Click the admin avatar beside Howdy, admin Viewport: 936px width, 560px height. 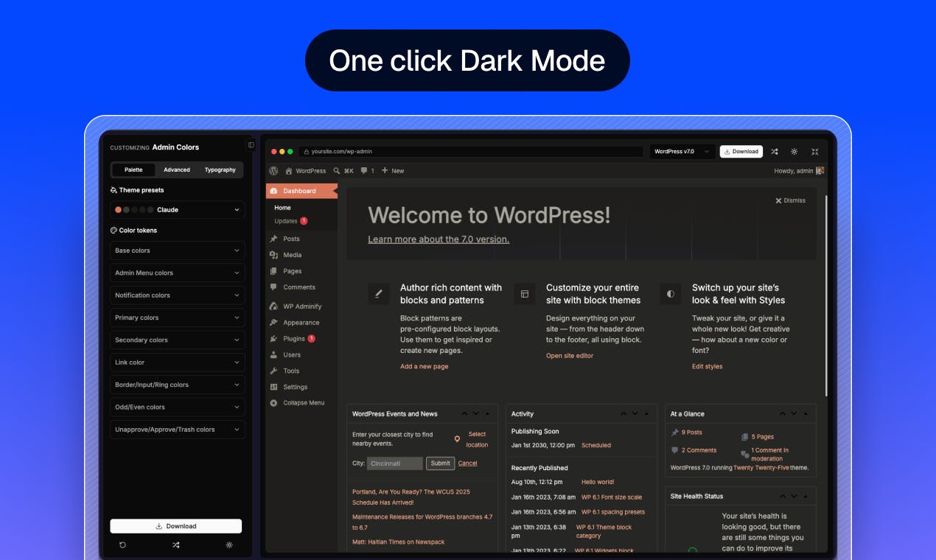(x=820, y=170)
